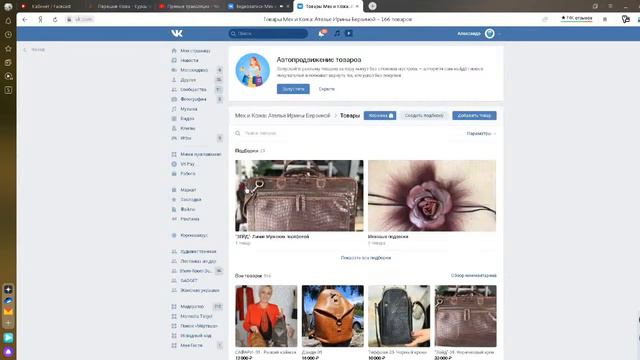Switch to the 'Прямые трансляции' YouTube tab
640x360 pixels.
(x=189, y=6)
